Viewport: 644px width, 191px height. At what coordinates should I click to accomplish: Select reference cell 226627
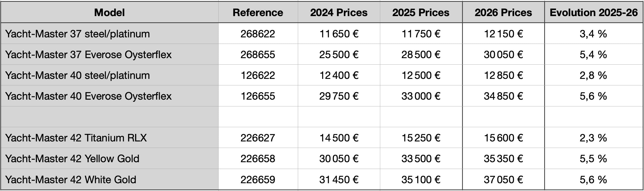click(x=258, y=138)
